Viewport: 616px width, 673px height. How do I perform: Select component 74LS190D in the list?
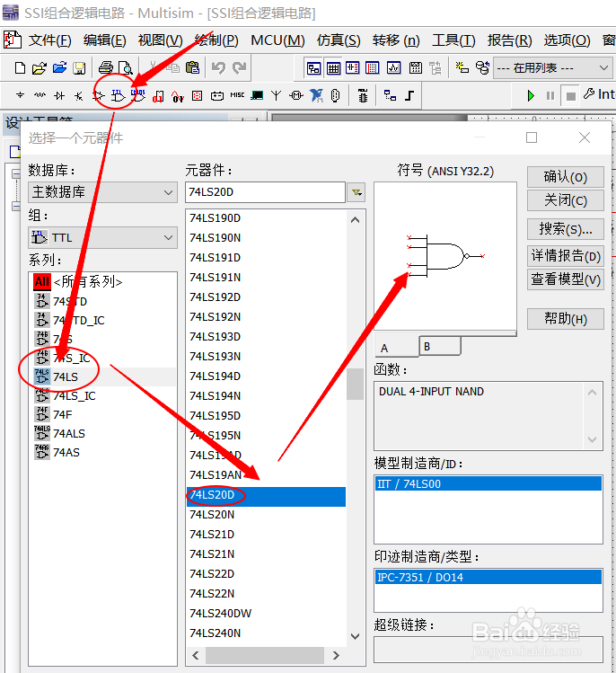point(266,218)
